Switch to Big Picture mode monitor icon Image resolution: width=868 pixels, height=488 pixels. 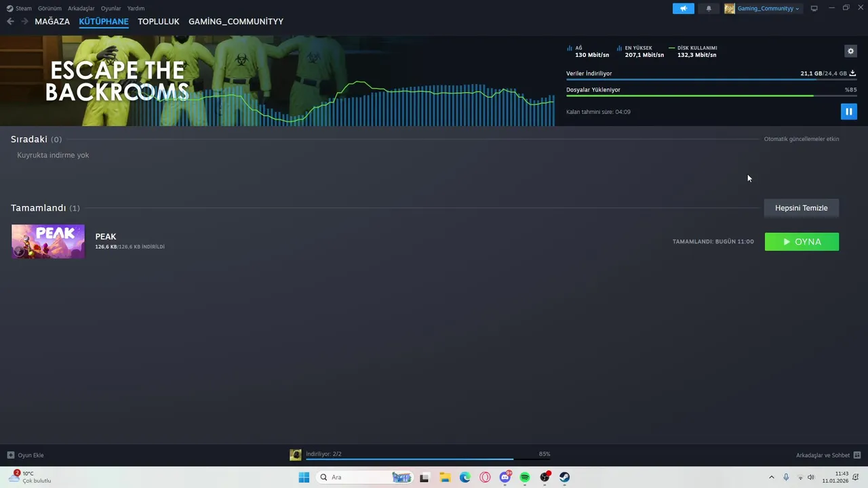(x=814, y=8)
